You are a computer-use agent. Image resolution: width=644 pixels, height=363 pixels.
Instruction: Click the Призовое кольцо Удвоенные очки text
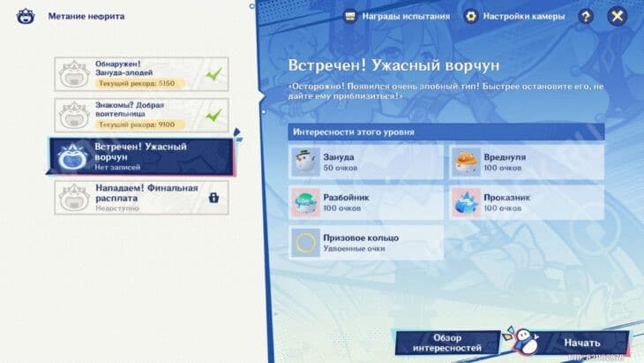tap(361, 243)
